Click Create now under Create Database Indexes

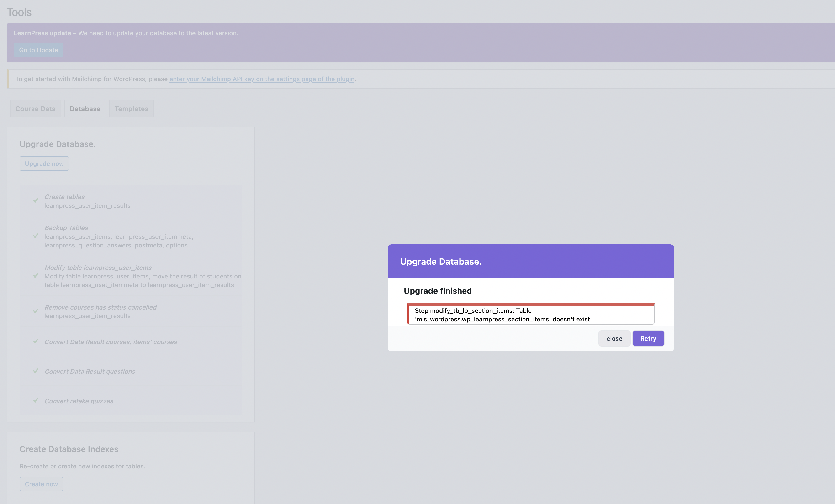pyautogui.click(x=41, y=484)
